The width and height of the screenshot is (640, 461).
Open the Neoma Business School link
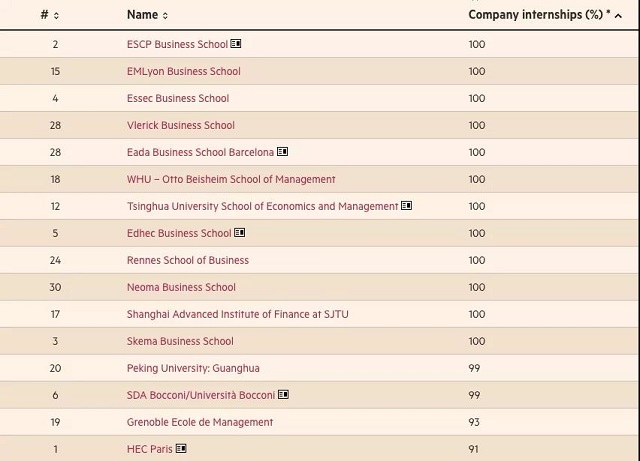pos(181,287)
